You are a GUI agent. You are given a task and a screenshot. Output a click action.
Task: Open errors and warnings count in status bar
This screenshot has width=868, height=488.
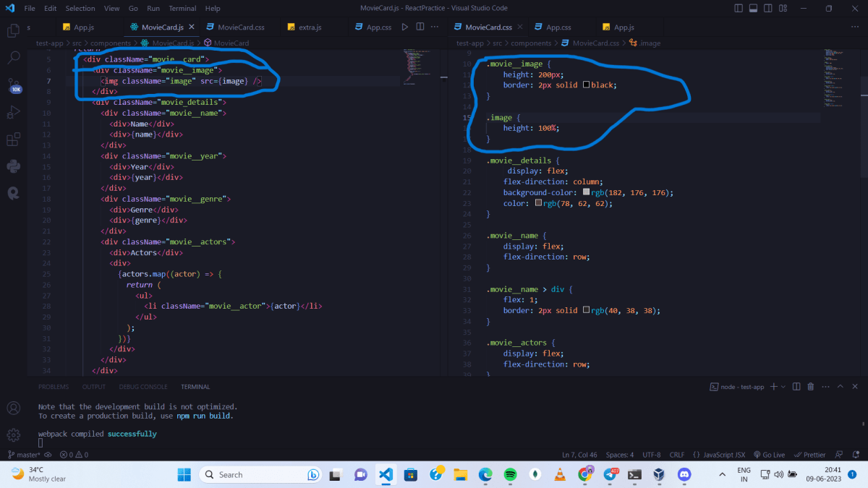click(74, 455)
